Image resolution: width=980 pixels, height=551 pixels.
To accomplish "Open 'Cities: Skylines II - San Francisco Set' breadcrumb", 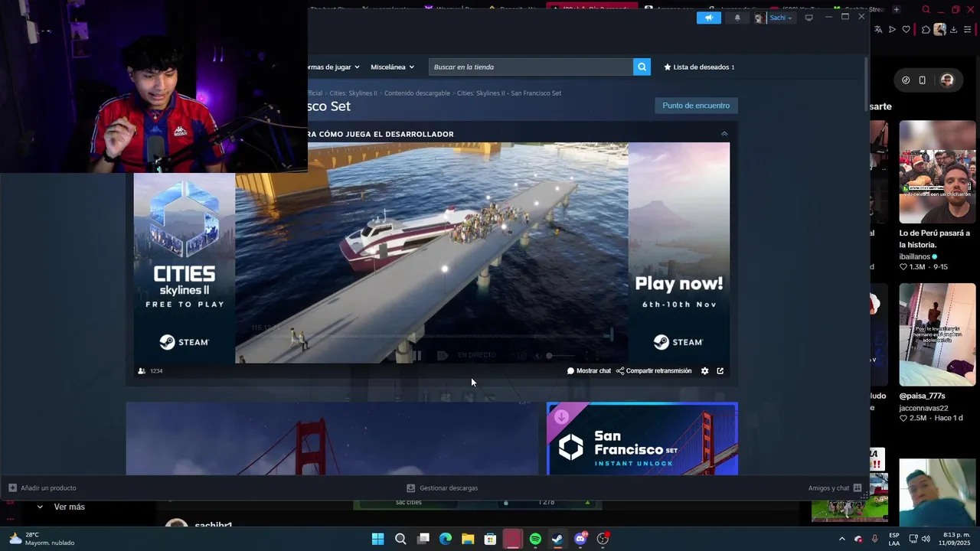I will (x=509, y=93).
